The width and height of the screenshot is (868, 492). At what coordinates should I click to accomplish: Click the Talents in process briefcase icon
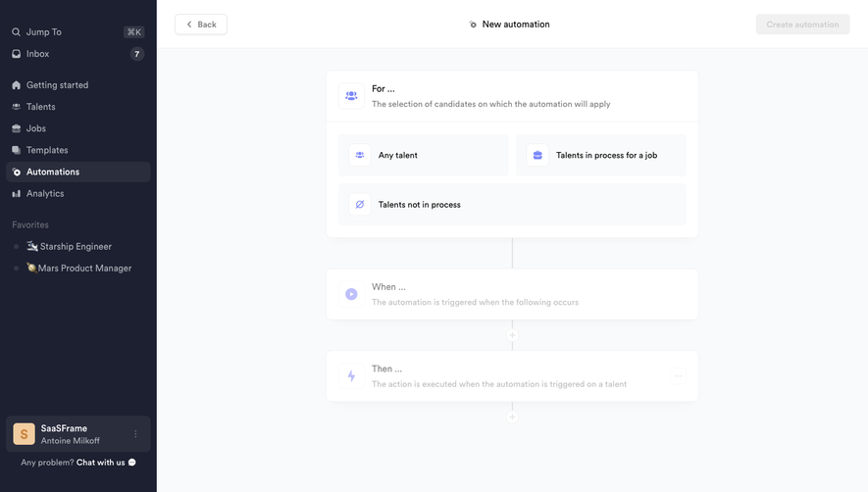pyautogui.click(x=537, y=155)
